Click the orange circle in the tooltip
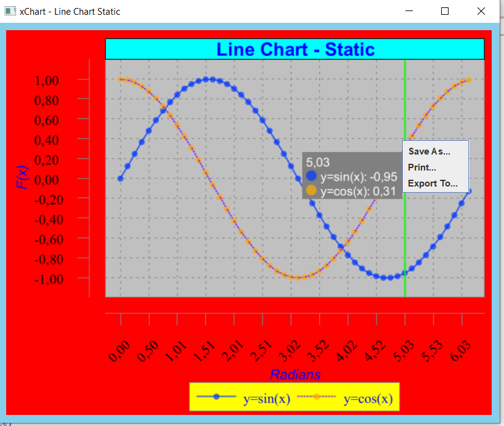This screenshot has width=504, height=426. [x=311, y=190]
